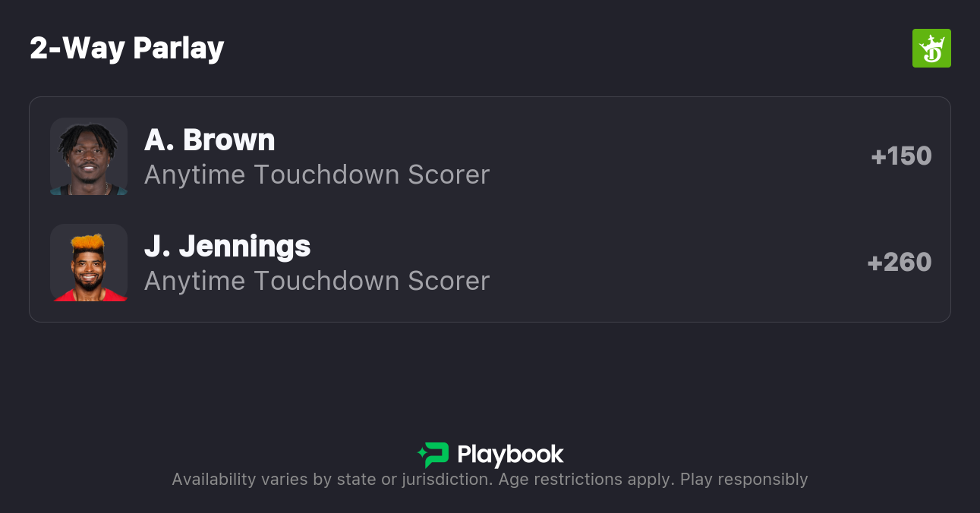Screen dimensions: 980x513
Task: Open the Playbook wordmark link
Action: pyautogui.click(x=510, y=455)
